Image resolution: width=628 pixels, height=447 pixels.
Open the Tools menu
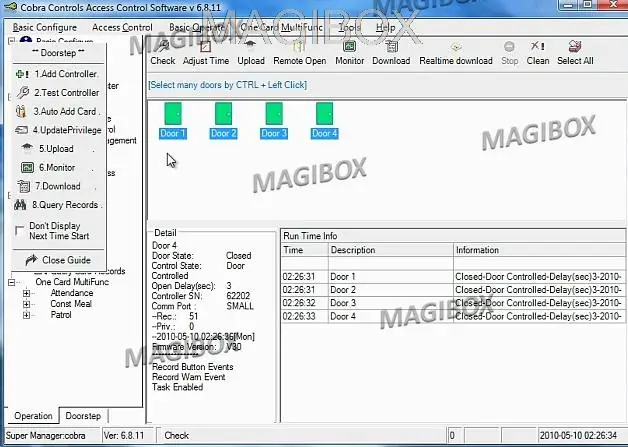click(349, 28)
